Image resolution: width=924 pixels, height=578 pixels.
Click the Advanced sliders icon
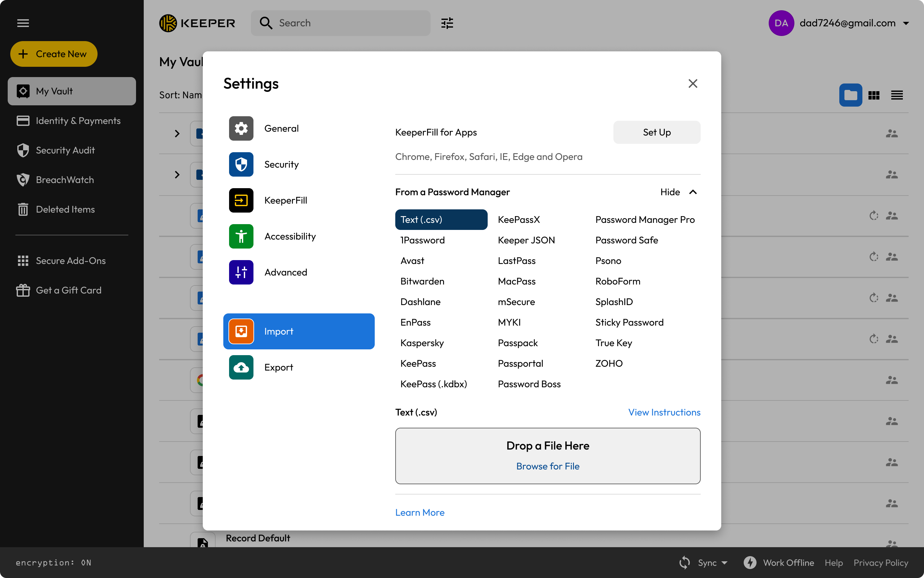pos(241,272)
